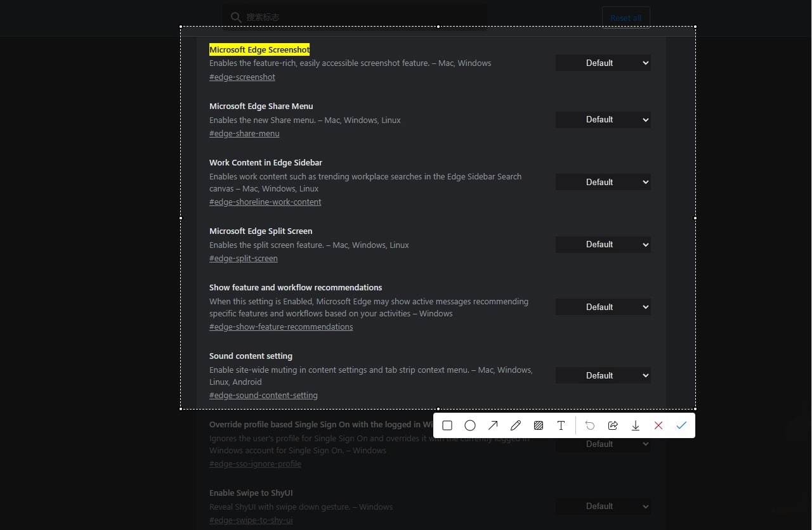Open the Sound content setting dropdown
Screen dimensions: 812x530
point(603,375)
